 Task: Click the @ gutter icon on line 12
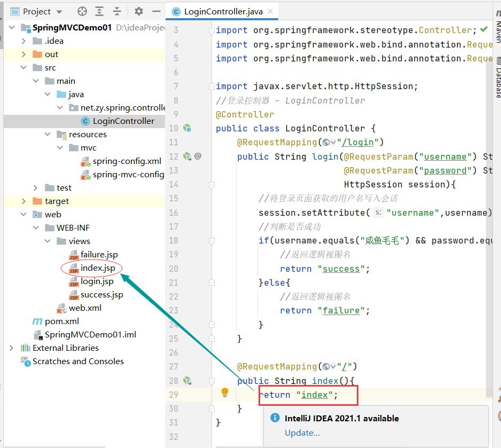tap(198, 156)
